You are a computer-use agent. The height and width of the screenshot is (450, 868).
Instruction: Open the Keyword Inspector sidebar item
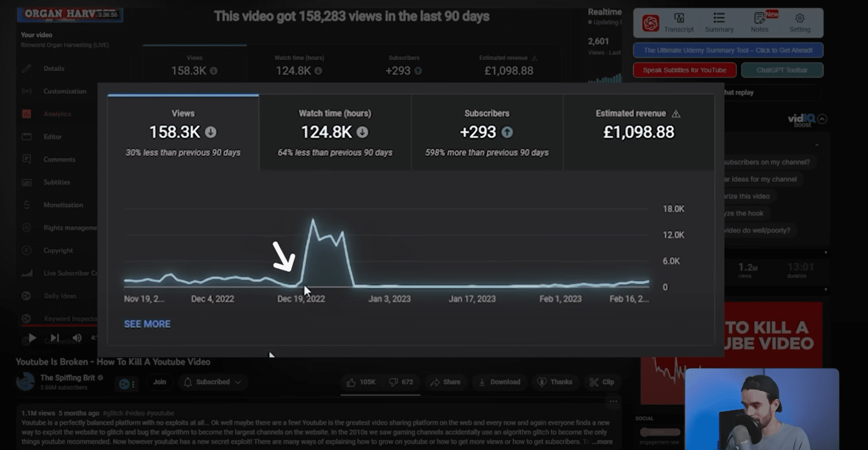tap(70, 319)
